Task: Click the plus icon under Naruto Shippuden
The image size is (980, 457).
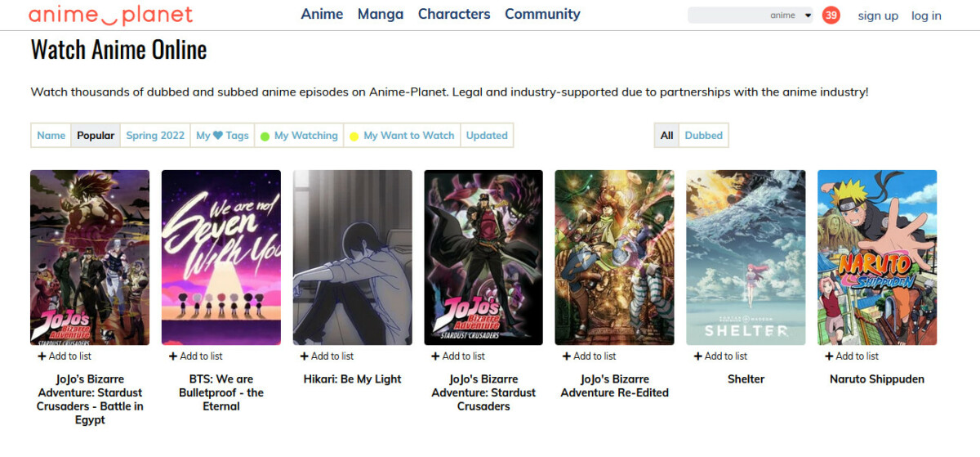Action: click(x=829, y=356)
